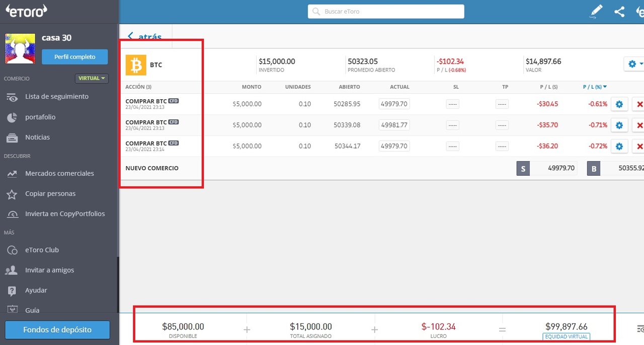
Task: Click the Invitar a amigos people icon
Action: [x=12, y=270]
